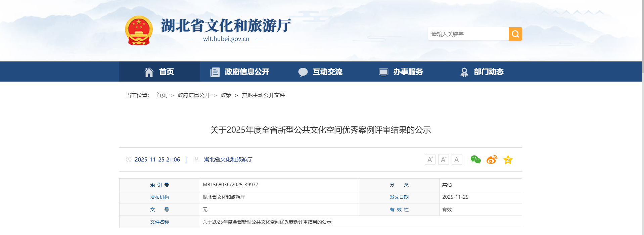Click the keyword search input field
This screenshot has width=644, height=235.
tap(468, 34)
